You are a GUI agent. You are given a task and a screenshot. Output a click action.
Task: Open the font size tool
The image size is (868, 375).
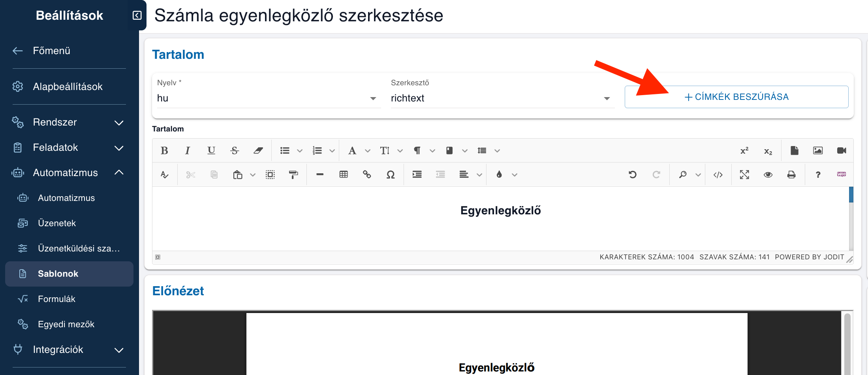pos(385,150)
